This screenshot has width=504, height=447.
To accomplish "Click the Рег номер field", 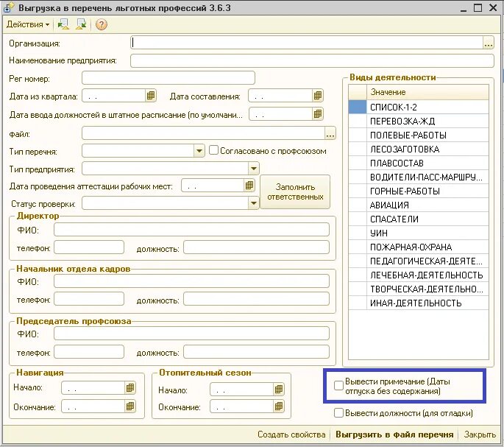I will coord(168,78).
